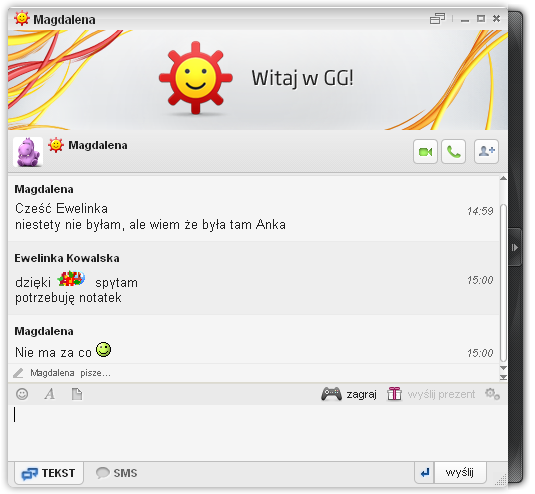Close the Magdalena chat window
This screenshot has height=494, width=535.
tap(496, 18)
